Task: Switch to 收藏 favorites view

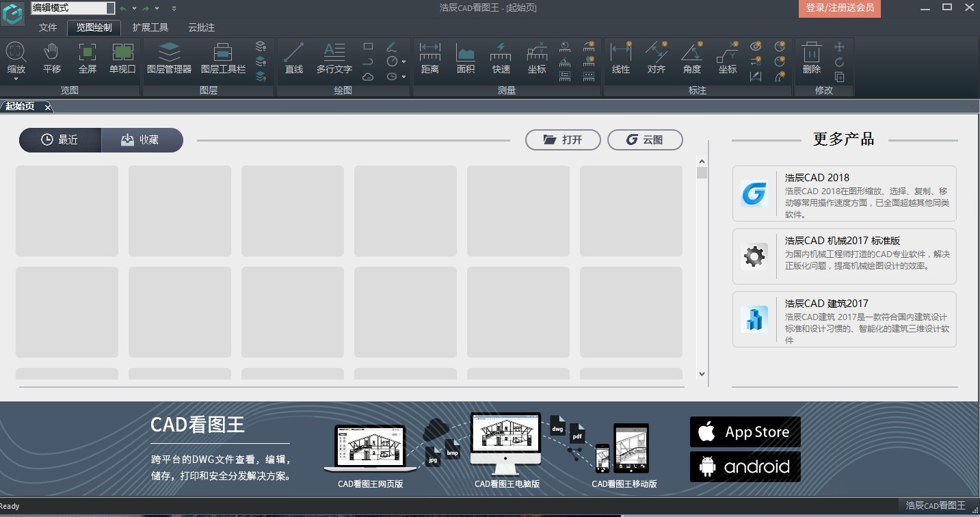Action: coord(142,140)
